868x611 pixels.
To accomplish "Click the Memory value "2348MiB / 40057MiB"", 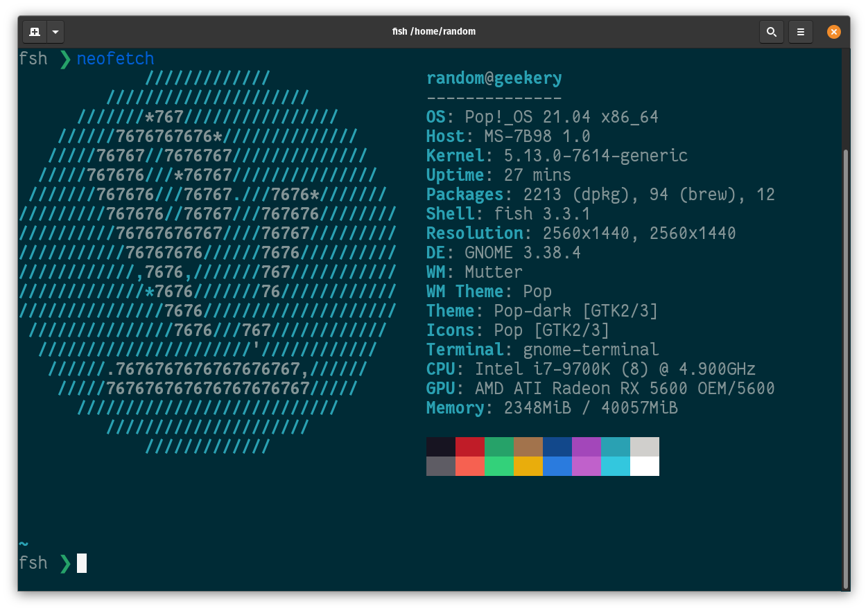I will coord(591,408).
